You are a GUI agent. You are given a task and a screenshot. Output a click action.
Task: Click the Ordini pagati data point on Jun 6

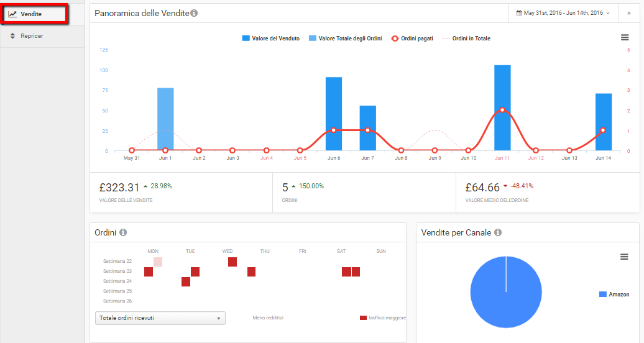coord(334,130)
